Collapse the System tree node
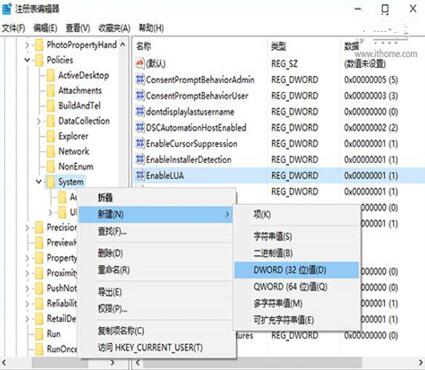 pyautogui.click(x=39, y=182)
